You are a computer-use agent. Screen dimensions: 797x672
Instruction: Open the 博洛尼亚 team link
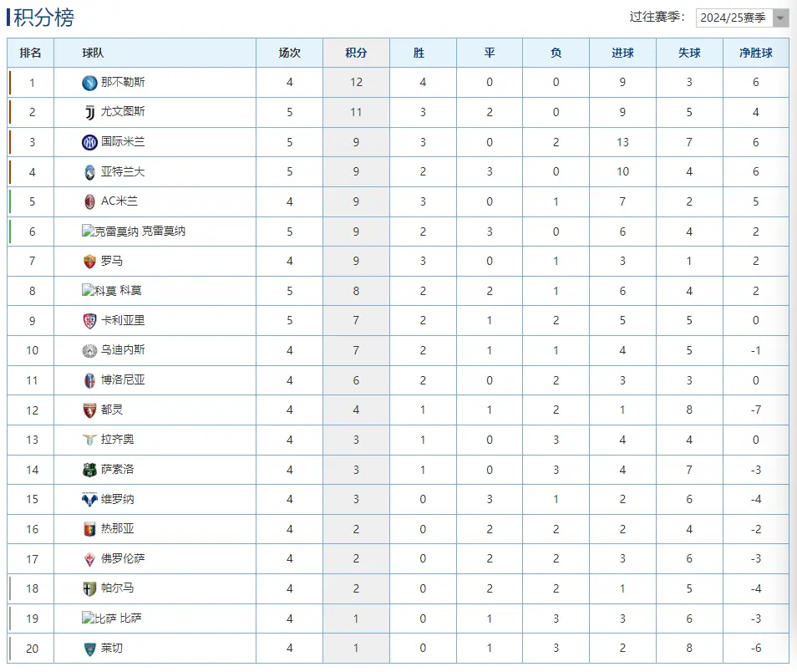point(123,379)
